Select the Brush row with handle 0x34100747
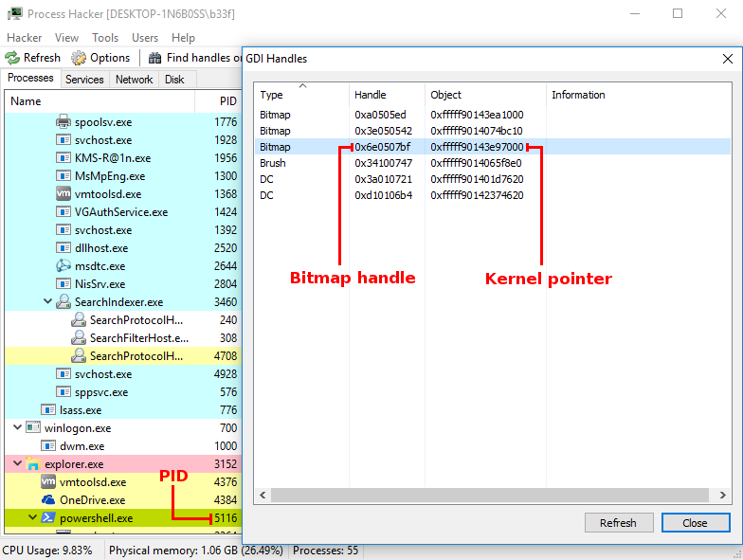743x560 pixels. (493, 163)
